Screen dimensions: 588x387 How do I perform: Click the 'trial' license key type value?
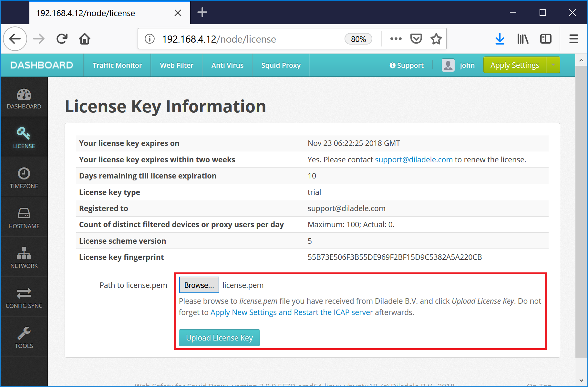coord(314,192)
